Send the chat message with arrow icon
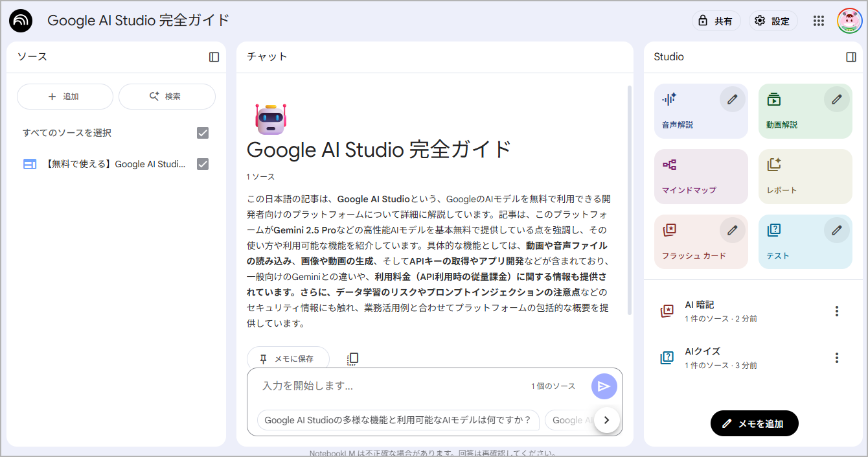 [x=604, y=386]
